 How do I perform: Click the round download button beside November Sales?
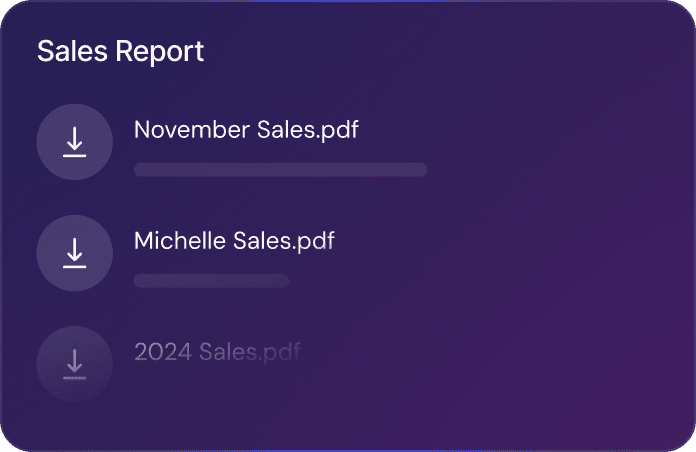(74, 142)
